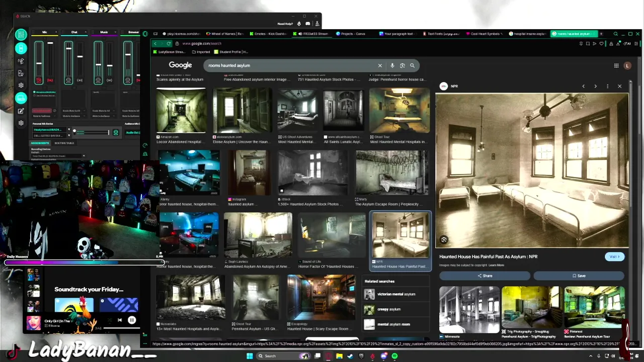Open the Google account avatar
The width and height of the screenshot is (644, 362).
pyautogui.click(x=627, y=65)
